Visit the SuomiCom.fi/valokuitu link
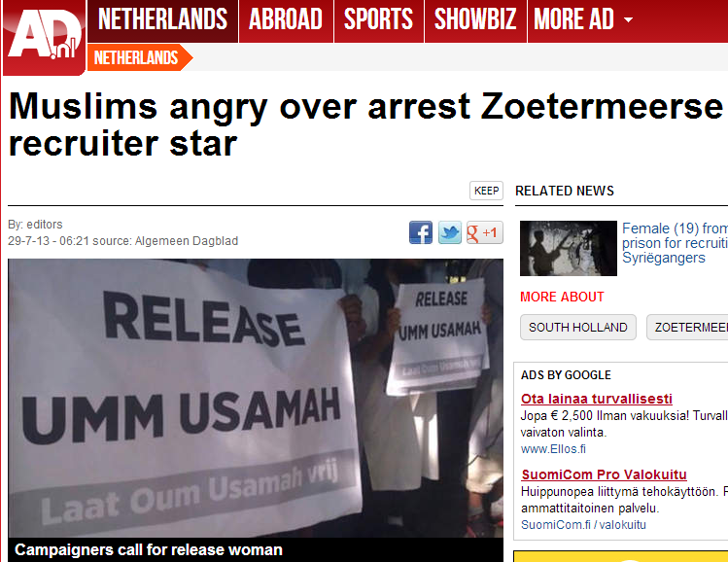Screen dimensions: 728x562 [x=583, y=525]
